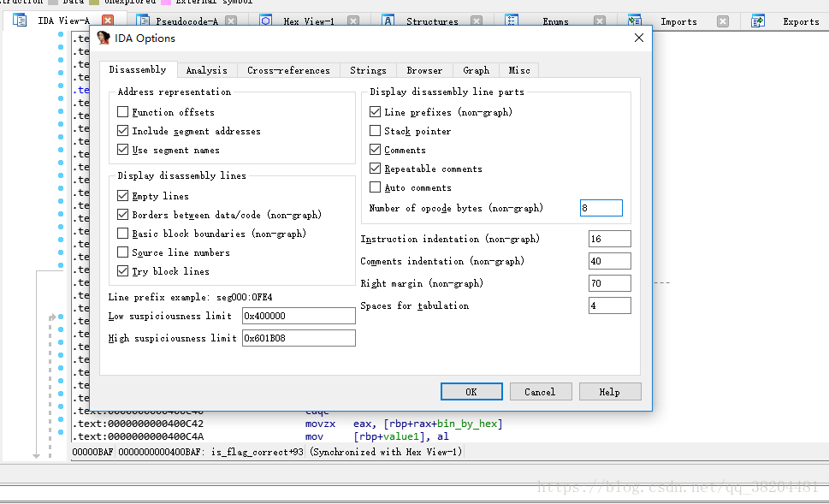
Task: Click the movzx instruction at 400C42
Action: (x=320, y=424)
